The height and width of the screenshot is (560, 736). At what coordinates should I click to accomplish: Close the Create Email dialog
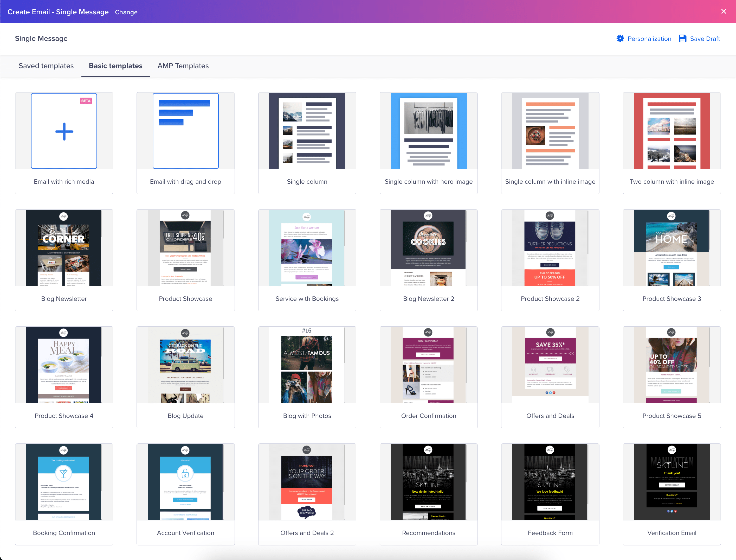point(723,11)
